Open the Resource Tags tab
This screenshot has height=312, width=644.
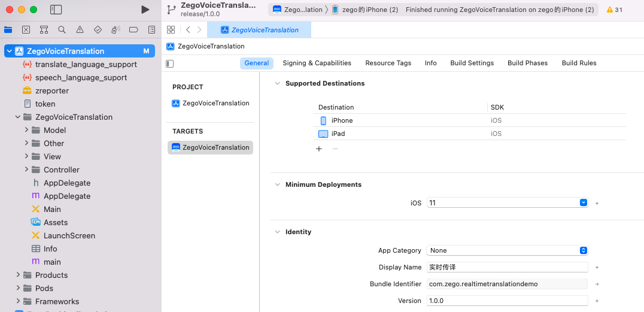(x=388, y=63)
